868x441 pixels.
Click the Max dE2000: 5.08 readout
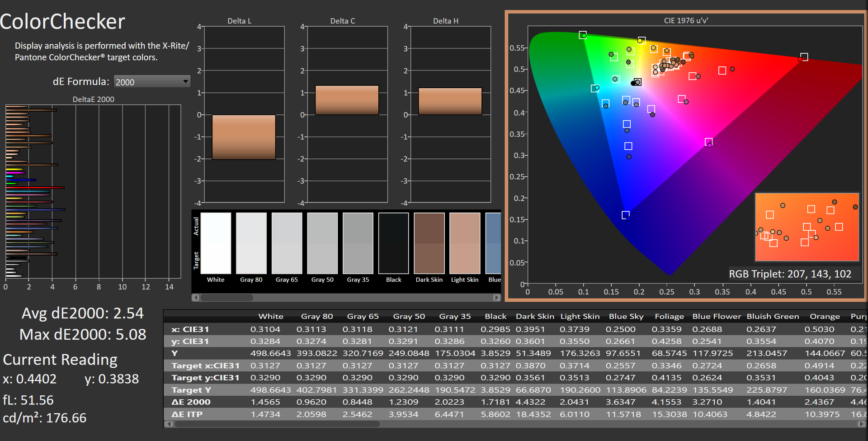83,334
